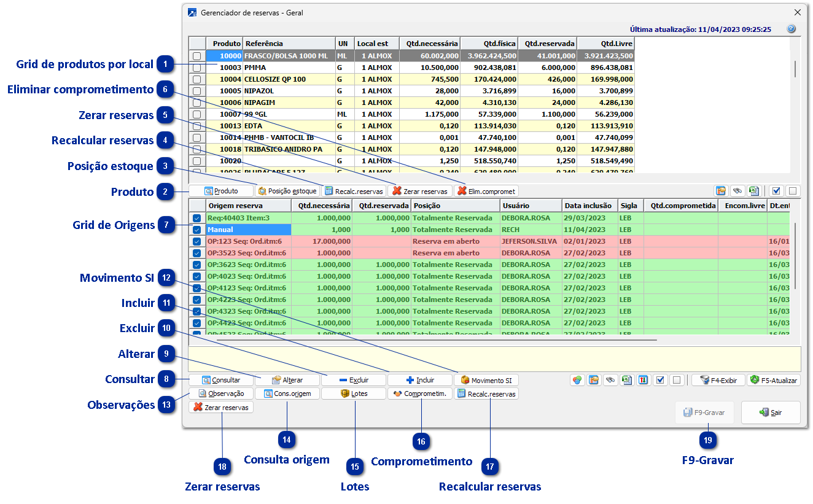Viewport: 813px width, 504px height.
Task: Click the Produto button
Action: tap(221, 191)
